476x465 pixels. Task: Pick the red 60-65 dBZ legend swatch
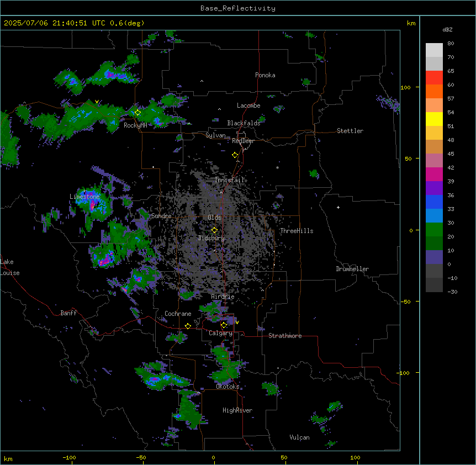[434, 78]
